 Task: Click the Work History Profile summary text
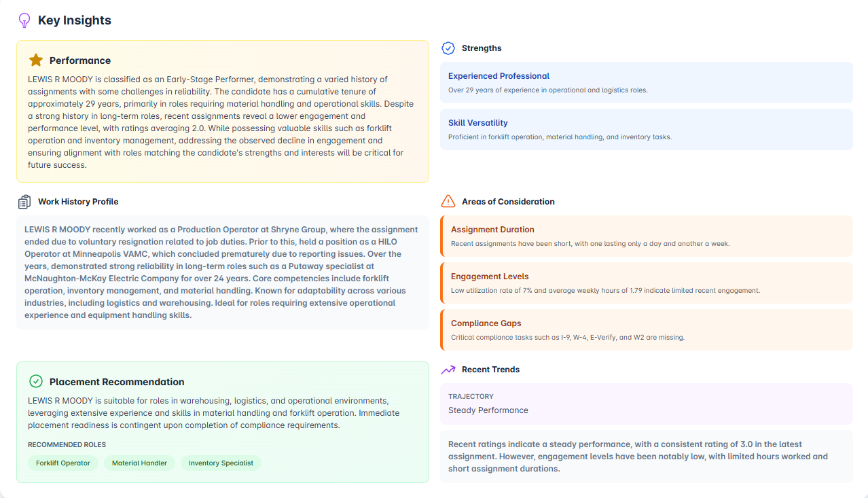pyautogui.click(x=223, y=272)
